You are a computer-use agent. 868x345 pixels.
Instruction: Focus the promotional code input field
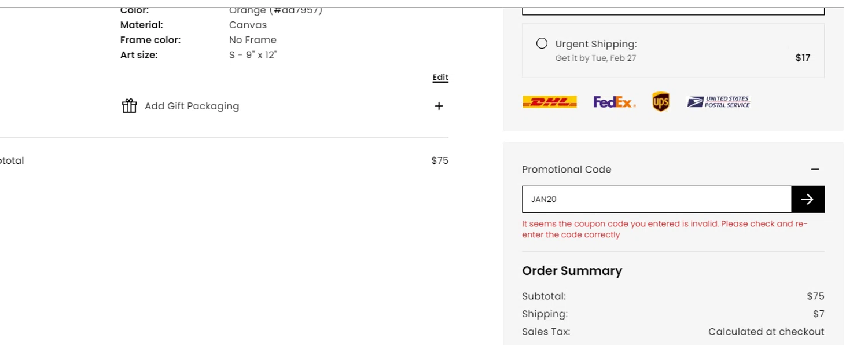click(x=657, y=199)
